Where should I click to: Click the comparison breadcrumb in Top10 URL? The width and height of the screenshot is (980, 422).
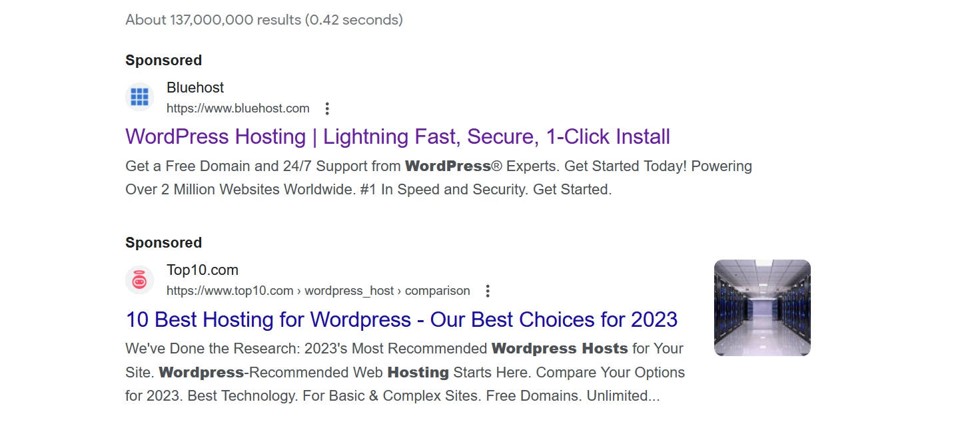[x=437, y=291]
